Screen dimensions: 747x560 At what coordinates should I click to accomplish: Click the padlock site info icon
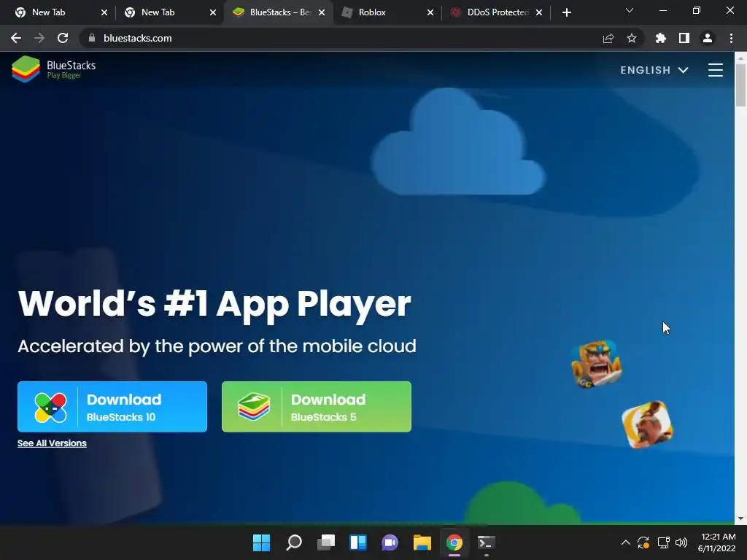coord(92,38)
